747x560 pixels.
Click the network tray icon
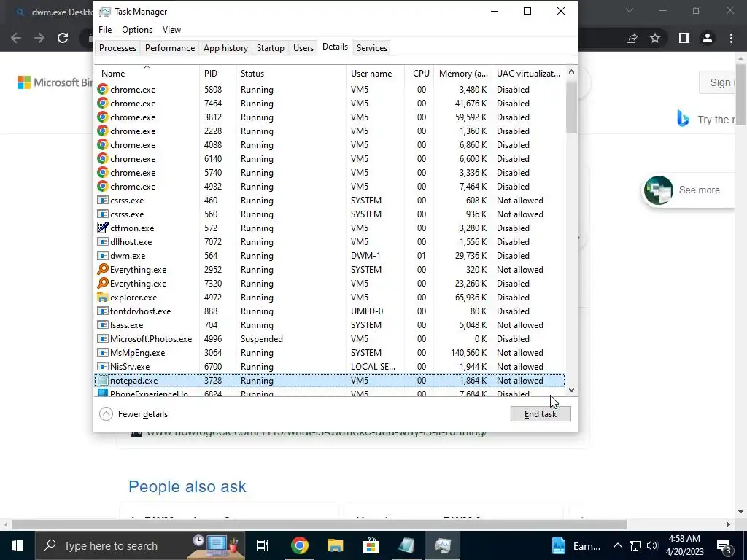coord(635,545)
